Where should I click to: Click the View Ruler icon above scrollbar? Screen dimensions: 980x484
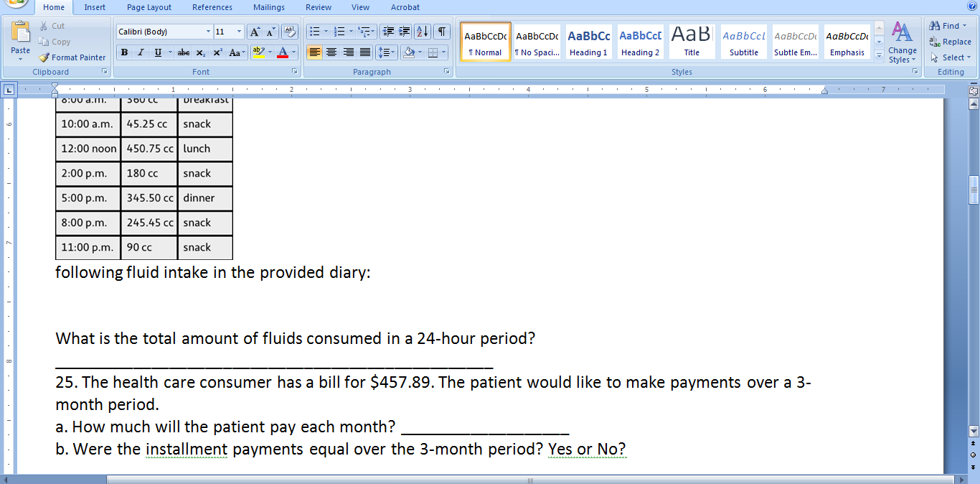point(974,91)
